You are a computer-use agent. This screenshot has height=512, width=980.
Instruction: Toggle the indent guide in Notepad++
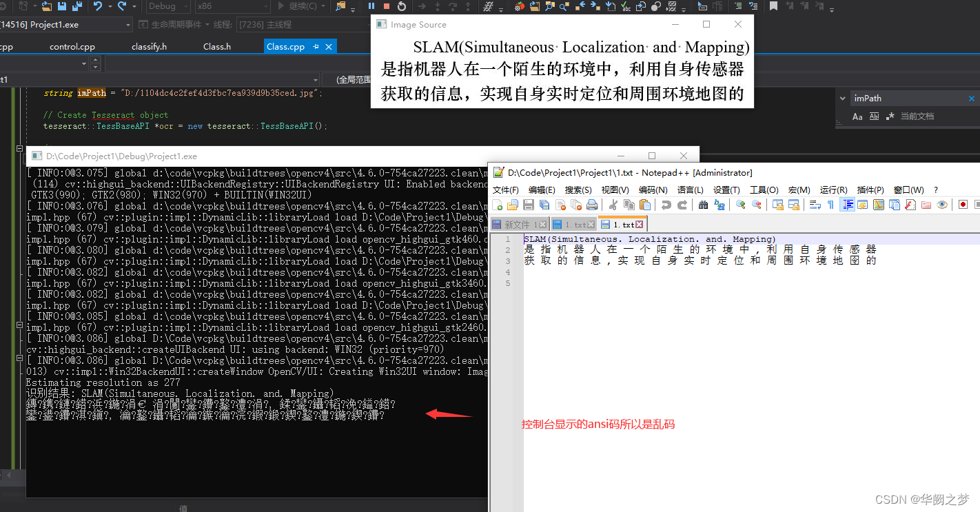[x=848, y=205]
